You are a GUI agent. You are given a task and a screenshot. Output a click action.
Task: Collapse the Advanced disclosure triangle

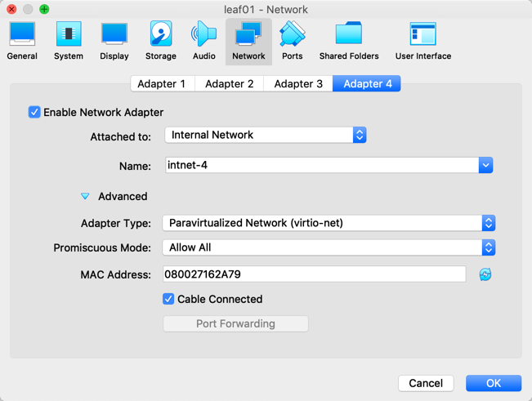pos(85,197)
